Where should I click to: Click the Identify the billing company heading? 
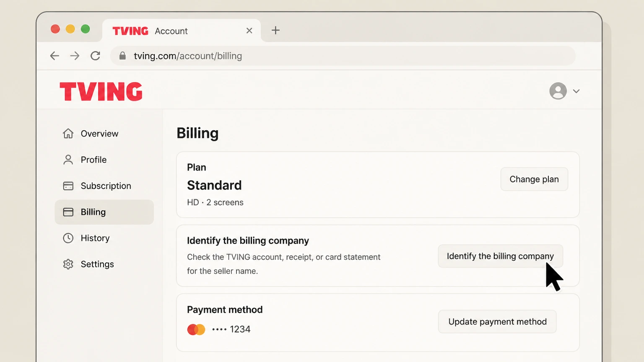[x=248, y=240]
